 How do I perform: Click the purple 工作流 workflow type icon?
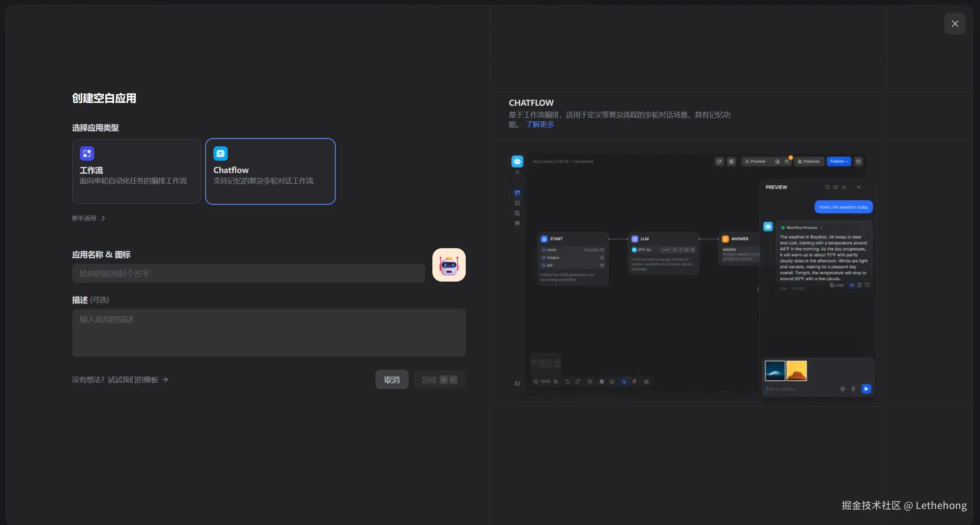click(87, 154)
